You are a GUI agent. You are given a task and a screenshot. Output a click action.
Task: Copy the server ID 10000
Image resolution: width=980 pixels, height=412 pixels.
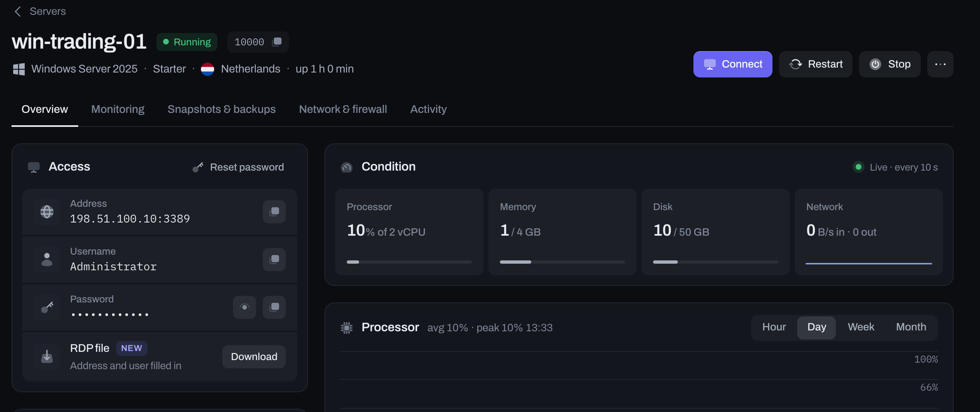click(x=277, y=42)
